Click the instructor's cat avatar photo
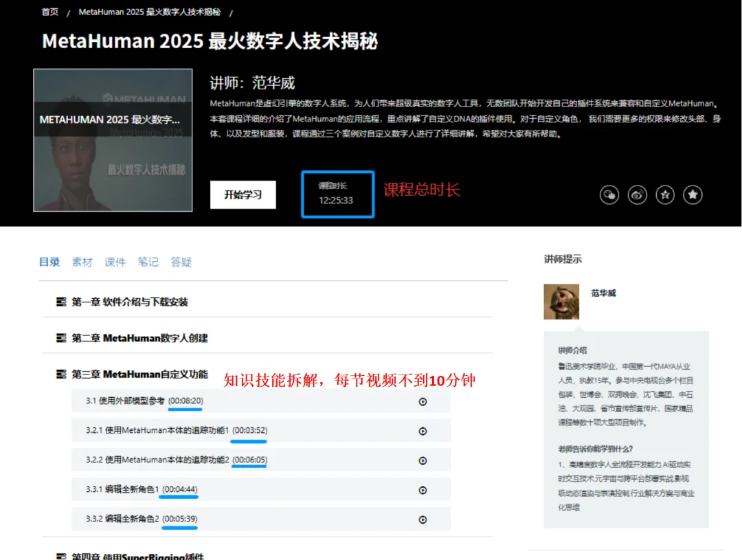This screenshot has height=560, width=742. pyautogui.click(x=561, y=302)
